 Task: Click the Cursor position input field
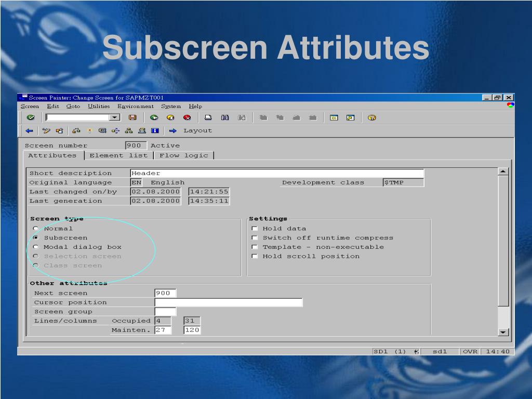[229, 302]
